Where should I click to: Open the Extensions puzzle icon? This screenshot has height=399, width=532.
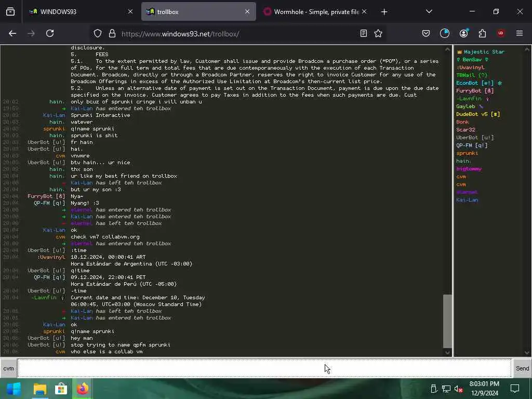pyautogui.click(x=482, y=33)
